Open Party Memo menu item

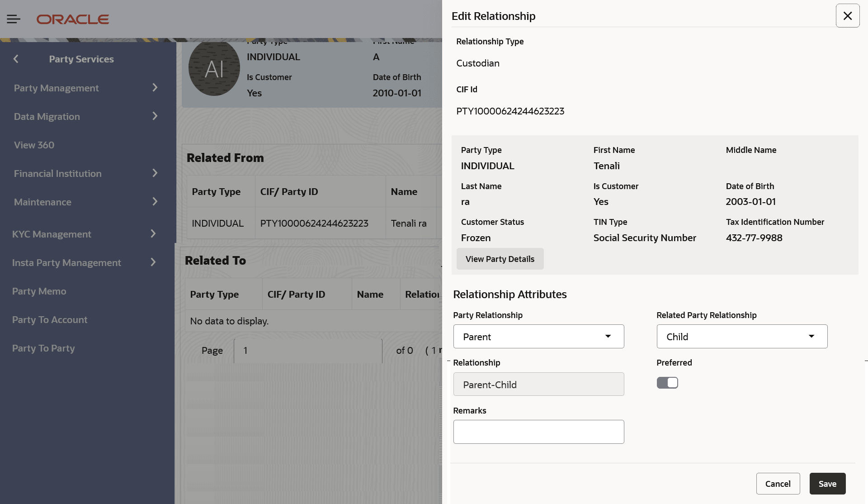coord(39,291)
